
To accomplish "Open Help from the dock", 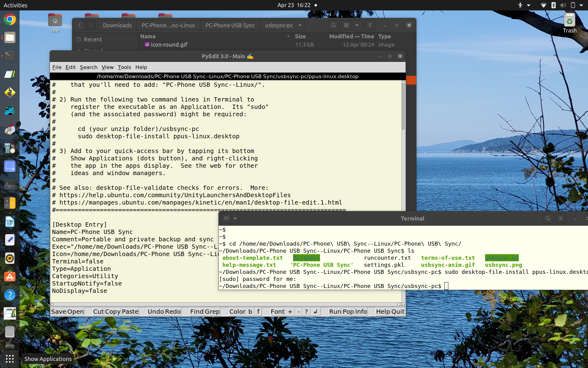I will [10, 295].
